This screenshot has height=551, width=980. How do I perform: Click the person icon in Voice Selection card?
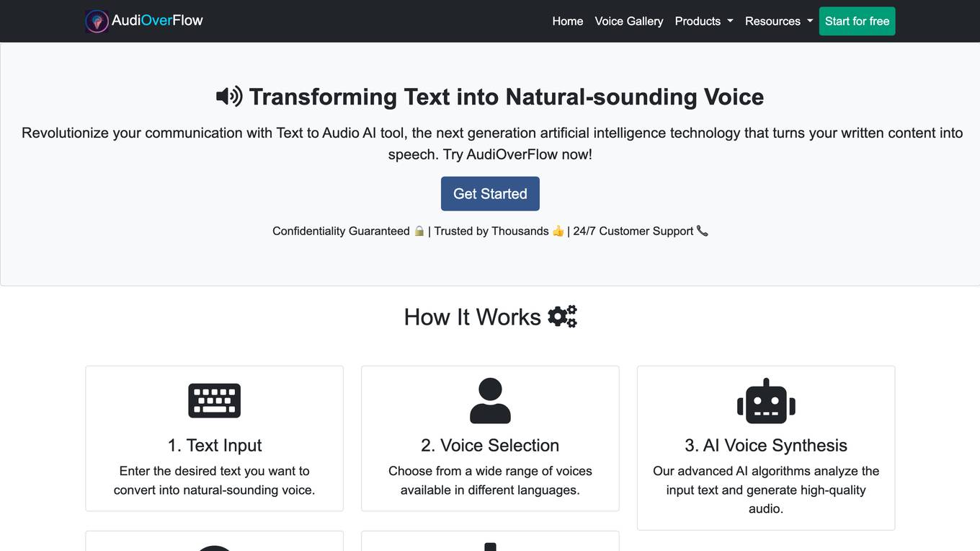[490, 400]
